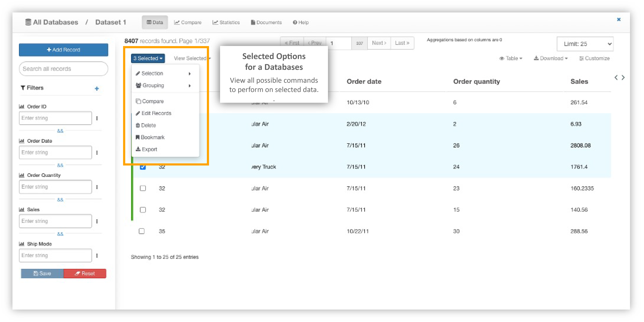Click the Delivery Truck ship mode cell

tap(264, 167)
